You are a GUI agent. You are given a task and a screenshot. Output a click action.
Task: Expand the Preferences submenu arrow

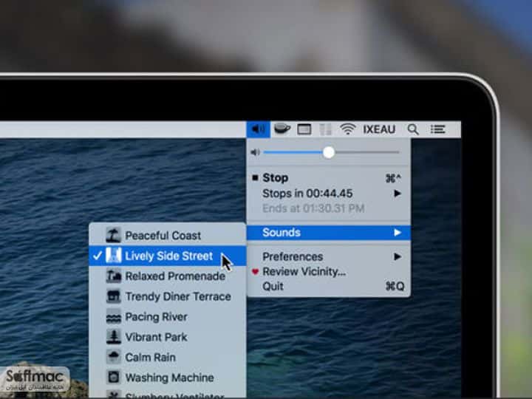pos(398,256)
